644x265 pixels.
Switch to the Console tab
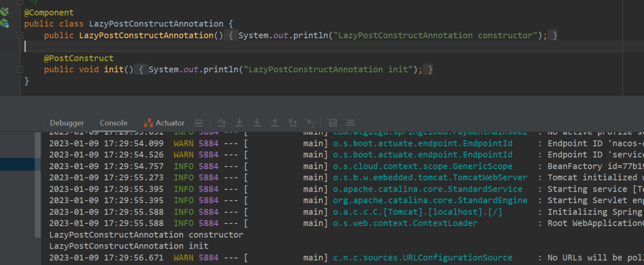(x=114, y=123)
